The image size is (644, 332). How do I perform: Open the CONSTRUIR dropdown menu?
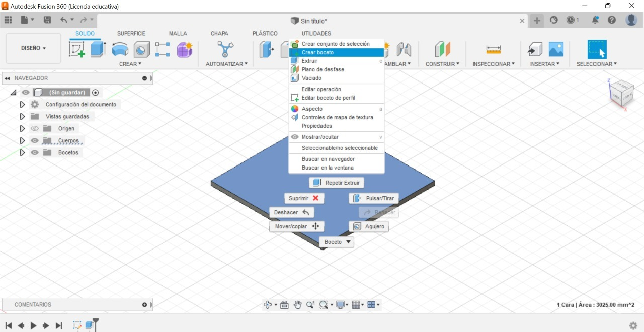point(442,64)
